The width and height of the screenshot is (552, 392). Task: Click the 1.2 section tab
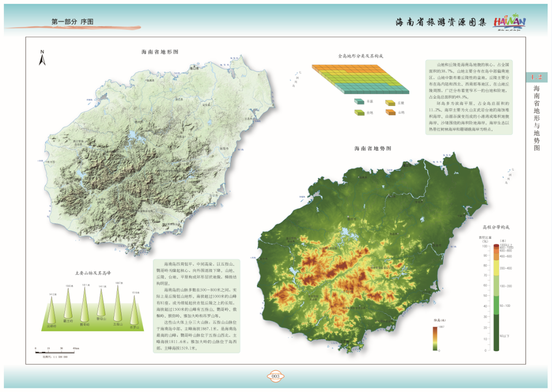(537, 77)
